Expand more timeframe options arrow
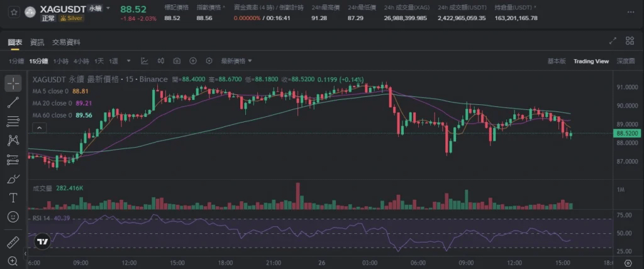Viewport: 644px width, 269px height. pyautogui.click(x=128, y=61)
